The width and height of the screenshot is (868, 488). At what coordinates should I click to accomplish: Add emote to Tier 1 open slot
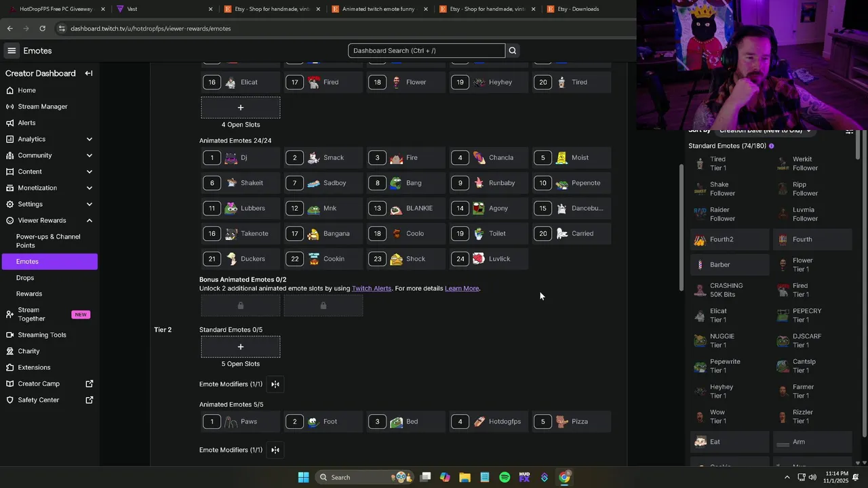pos(241,108)
